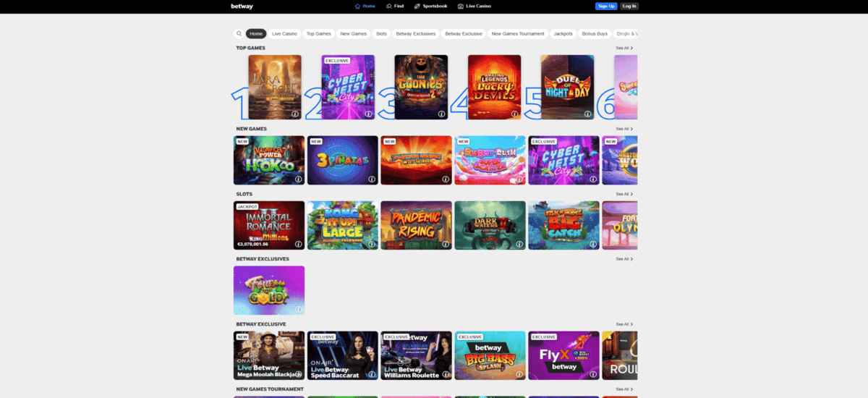Select the Top Games category pill
Image resolution: width=868 pixels, height=398 pixels.
(x=318, y=33)
